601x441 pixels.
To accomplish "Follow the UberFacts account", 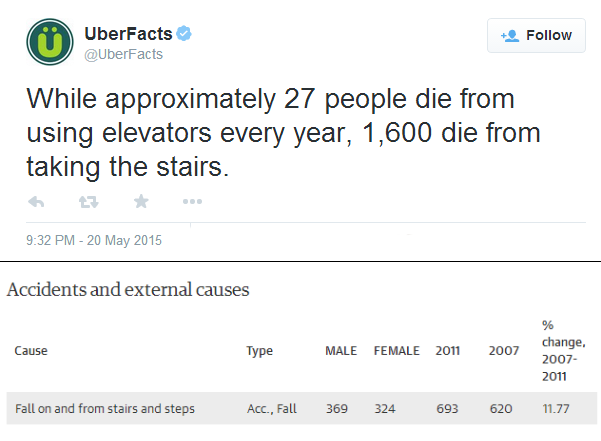I will pyautogui.click(x=536, y=35).
